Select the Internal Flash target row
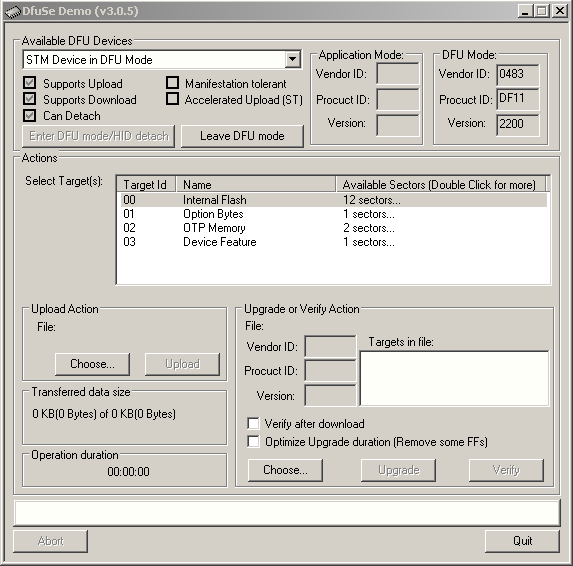The image size is (573, 566). click(334, 200)
